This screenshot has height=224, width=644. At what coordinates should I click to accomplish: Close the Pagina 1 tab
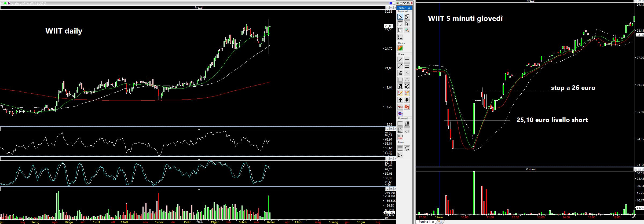(x=433, y=222)
